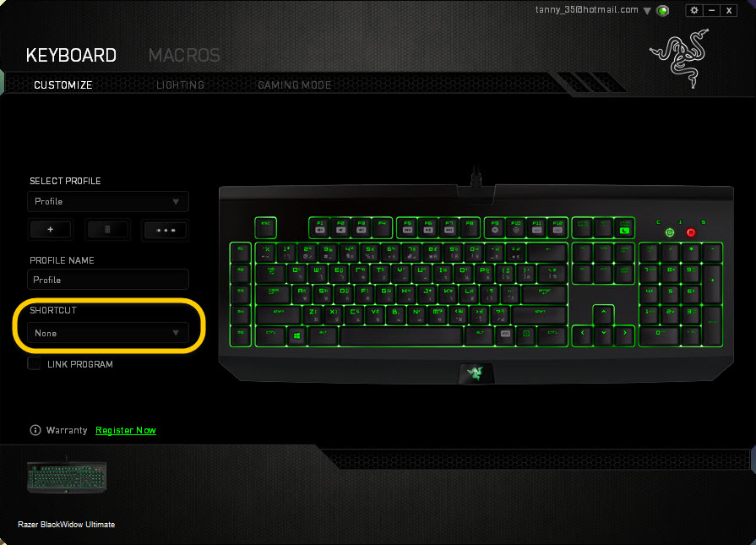Open the settings gear icon
Viewport: 756px width, 545px height.
693,10
